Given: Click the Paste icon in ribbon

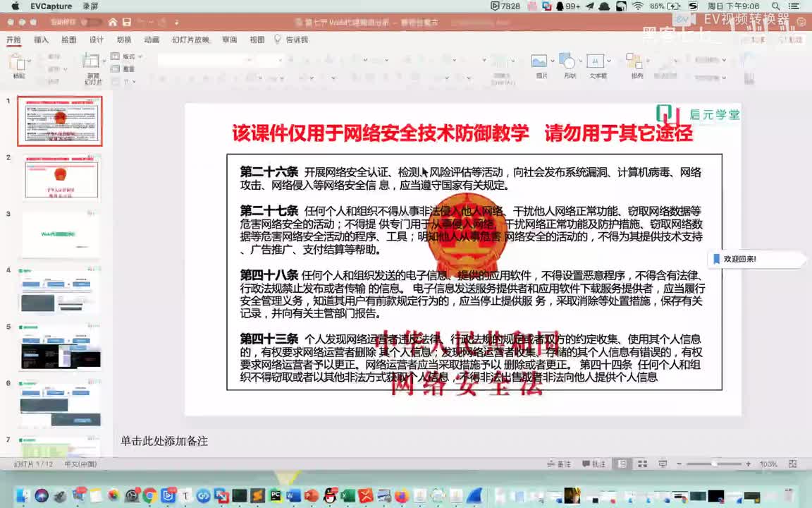Looking at the screenshot, I should (x=17, y=63).
